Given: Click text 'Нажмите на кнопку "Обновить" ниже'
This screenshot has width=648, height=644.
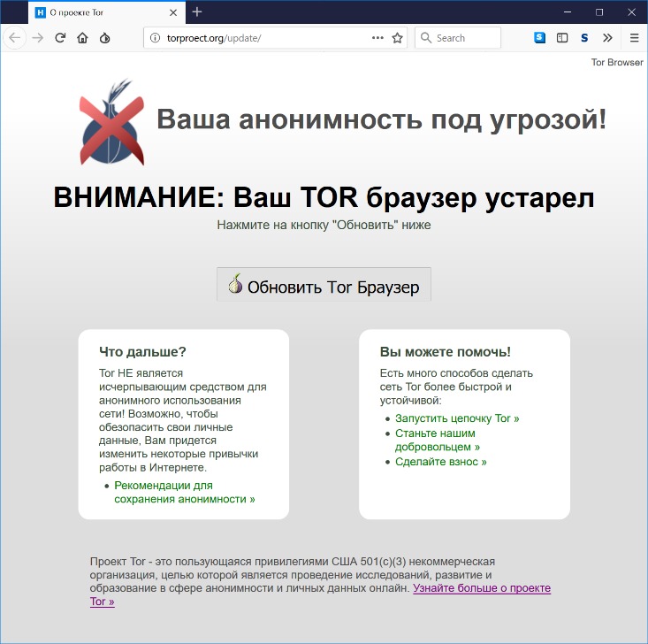Looking at the screenshot, I should (x=324, y=225).
